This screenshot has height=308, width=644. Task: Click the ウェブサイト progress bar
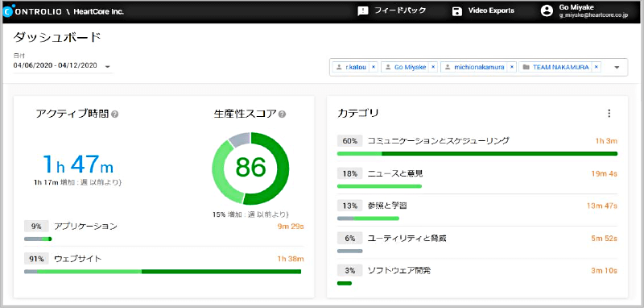[163, 272]
